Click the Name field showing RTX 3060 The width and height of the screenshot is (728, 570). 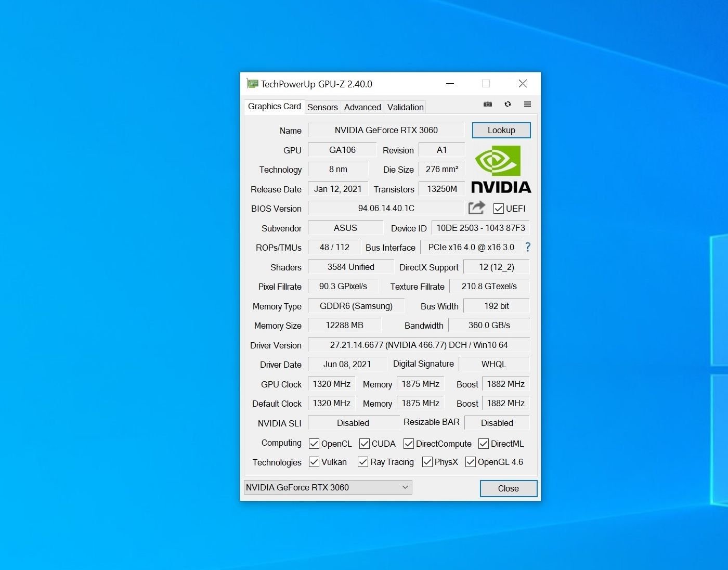386,130
